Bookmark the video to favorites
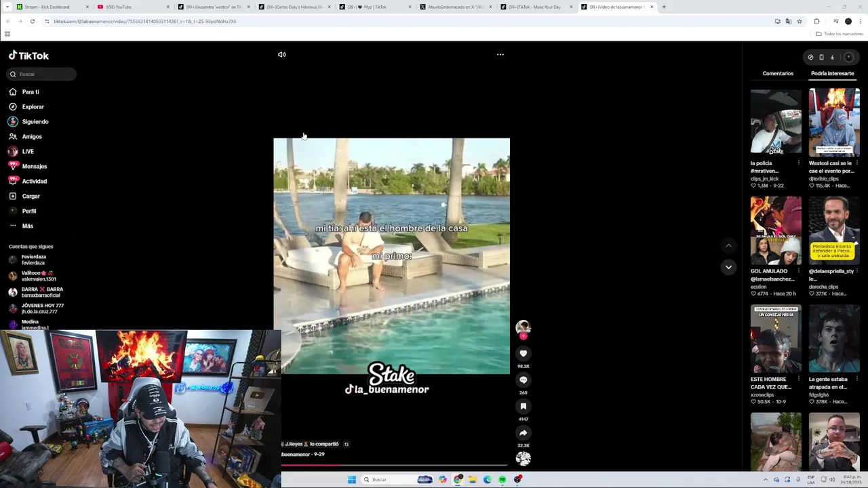868x488 pixels. point(523,406)
